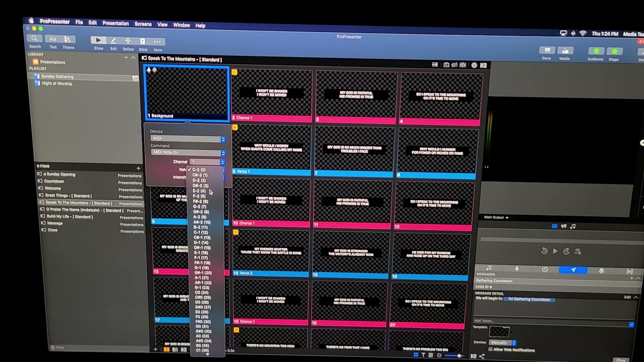Image resolution: width=644 pixels, height=362 pixels.
Task: Skip forward 15 seconds in media transport
Action: click(x=566, y=251)
